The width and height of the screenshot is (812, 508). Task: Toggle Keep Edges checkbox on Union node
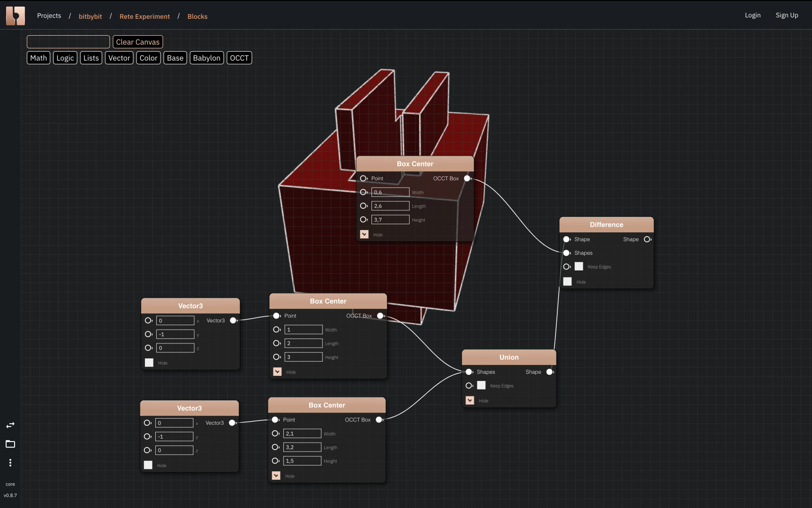(x=481, y=386)
